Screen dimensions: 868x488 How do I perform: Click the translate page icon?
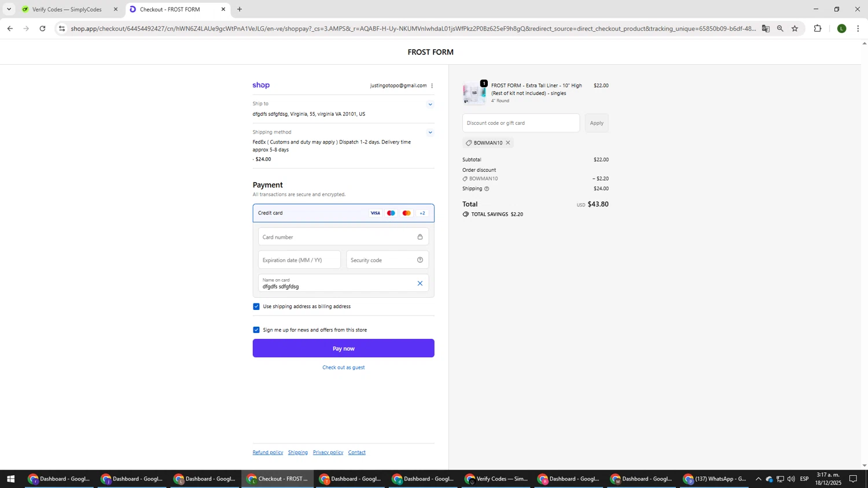(766, 28)
